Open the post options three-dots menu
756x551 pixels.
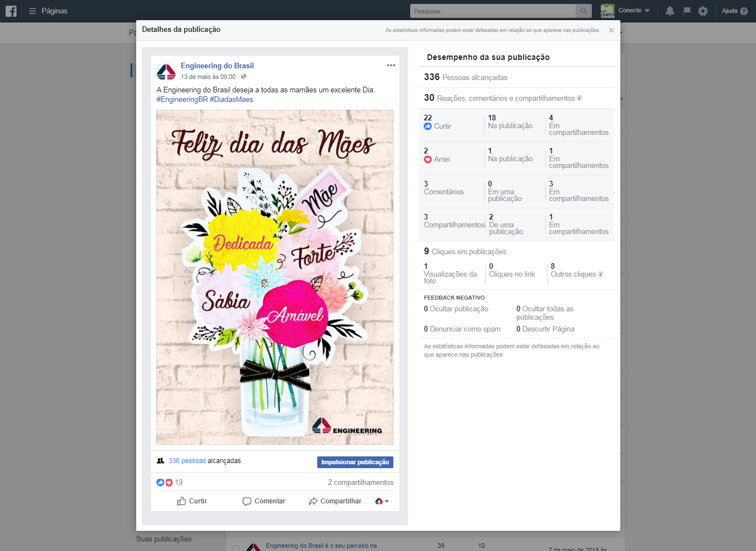pos(391,66)
